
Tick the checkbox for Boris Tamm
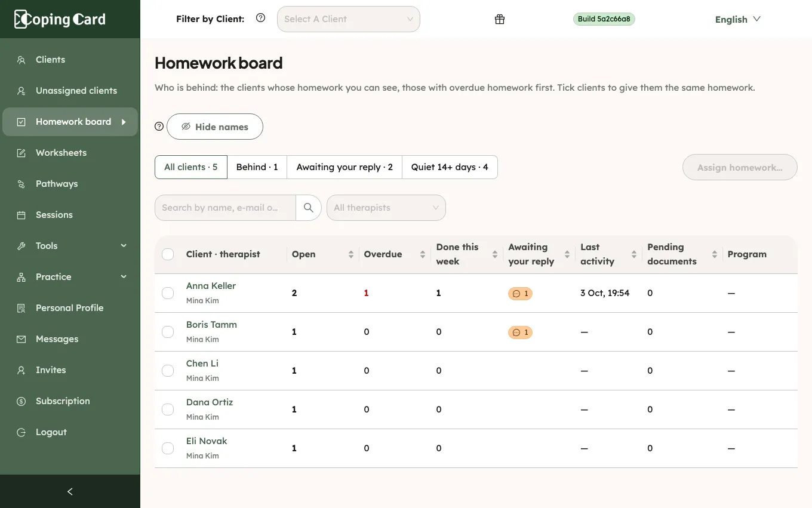pyautogui.click(x=168, y=332)
